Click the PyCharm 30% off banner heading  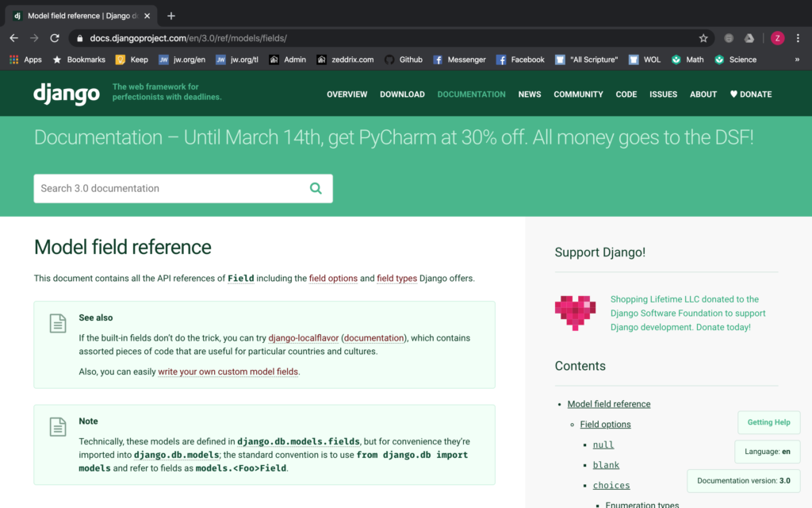[x=393, y=137]
